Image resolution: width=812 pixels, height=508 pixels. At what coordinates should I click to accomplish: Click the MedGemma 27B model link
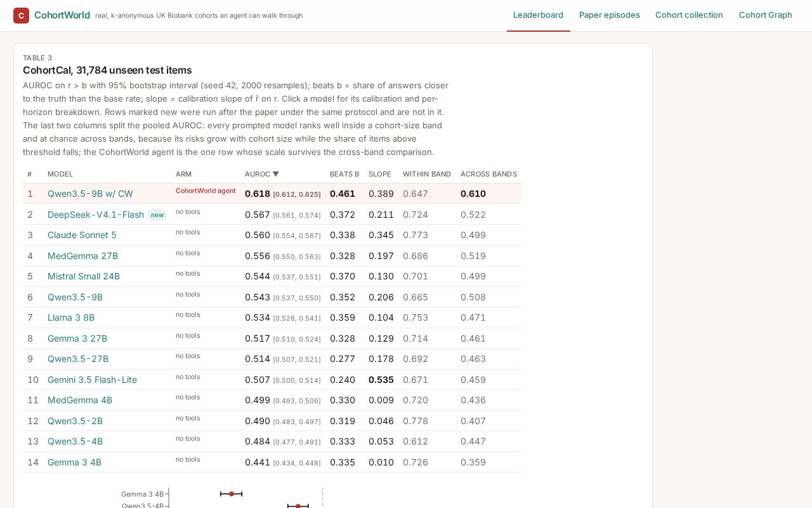82,256
